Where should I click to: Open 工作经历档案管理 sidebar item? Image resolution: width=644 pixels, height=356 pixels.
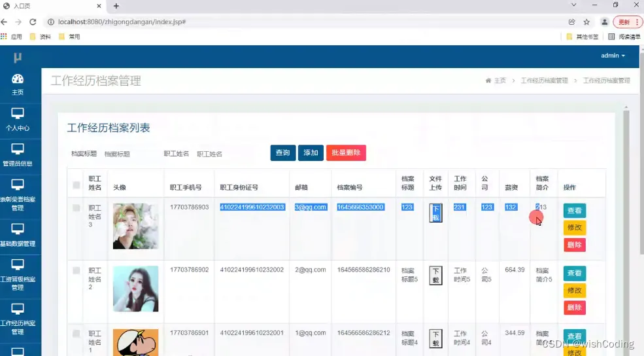[x=18, y=319]
